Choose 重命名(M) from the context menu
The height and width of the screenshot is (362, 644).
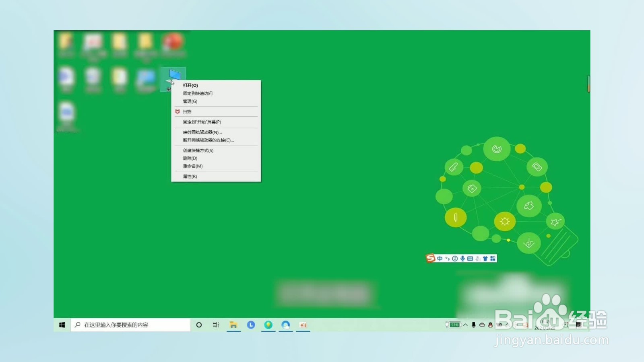point(216,166)
